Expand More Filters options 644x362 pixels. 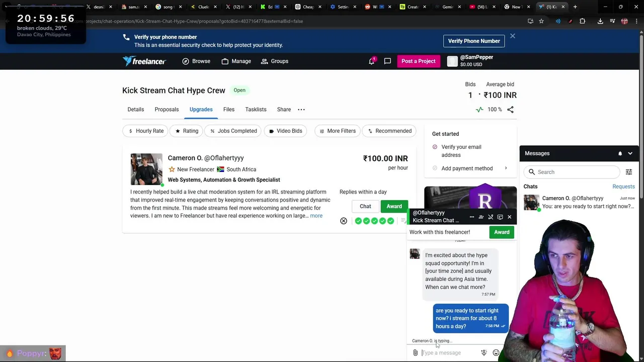[x=337, y=131]
